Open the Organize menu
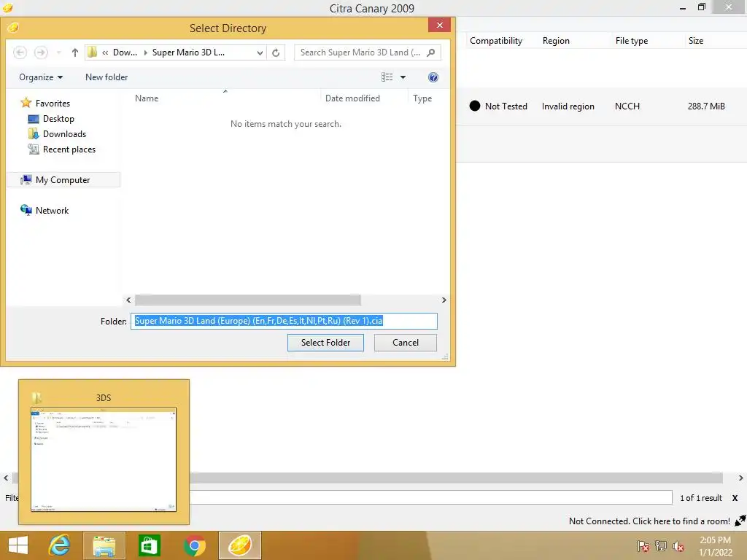Image resolution: width=747 pixels, height=560 pixels. click(41, 77)
